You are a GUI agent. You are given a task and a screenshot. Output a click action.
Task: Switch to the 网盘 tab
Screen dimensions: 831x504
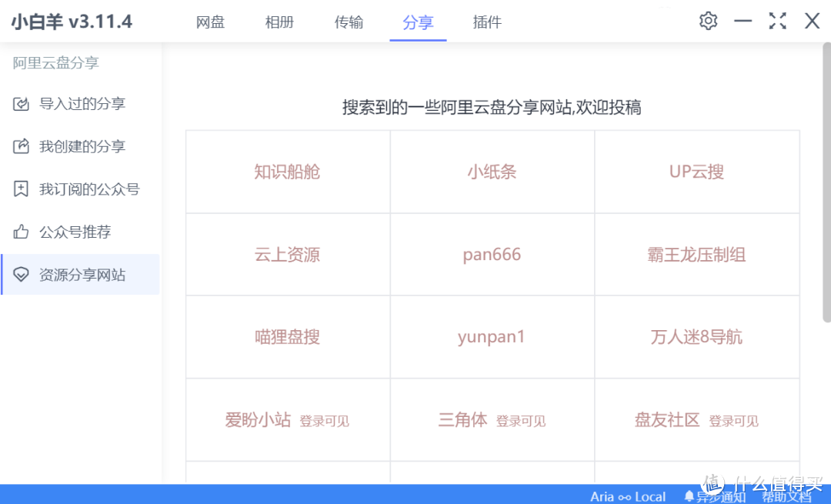coord(210,22)
